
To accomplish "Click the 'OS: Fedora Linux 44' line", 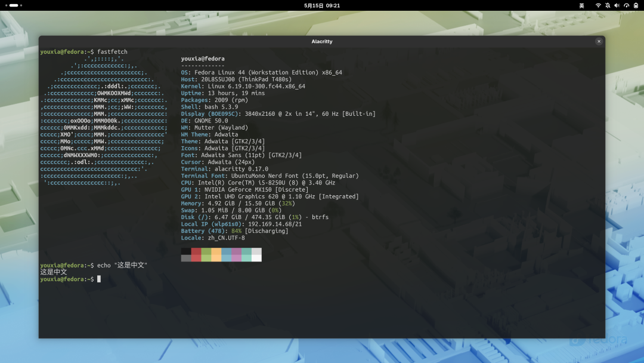I will 262,72.
